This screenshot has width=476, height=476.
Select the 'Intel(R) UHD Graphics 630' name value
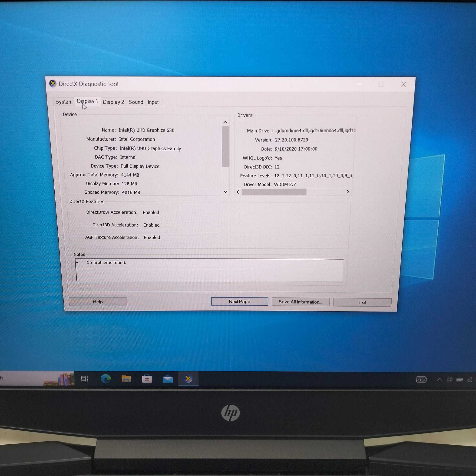pyautogui.click(x=146, y=130)
